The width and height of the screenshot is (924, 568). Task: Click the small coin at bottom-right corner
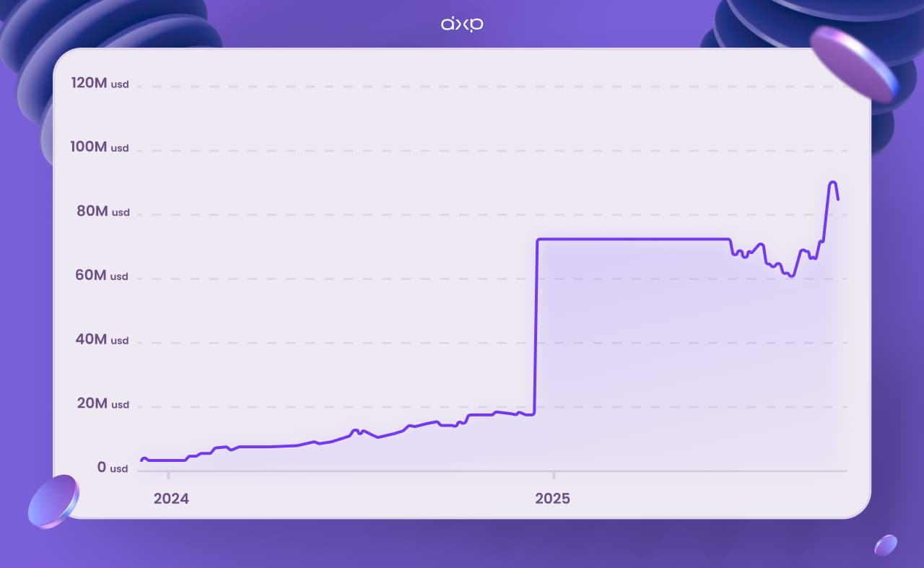click(x=886, y=545)
